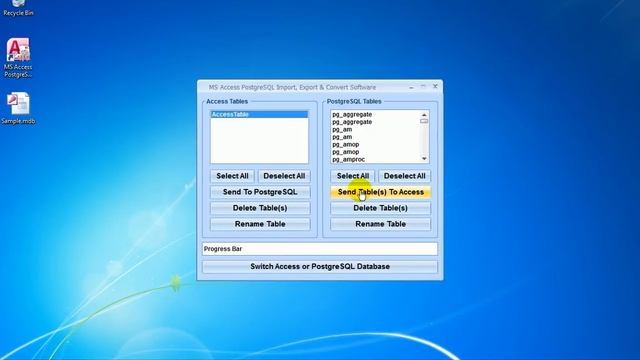Select second pg_am row in PostgreSQL list
The image size is (640, 360).
[x=376, y=137]
